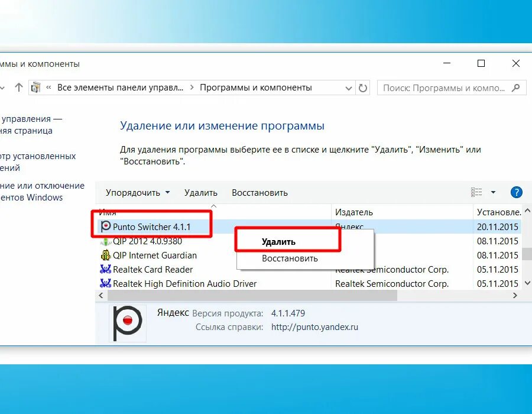Open Все элементы панели управления breadcrumb
This screenshot has width=532, height=414.
120,88
